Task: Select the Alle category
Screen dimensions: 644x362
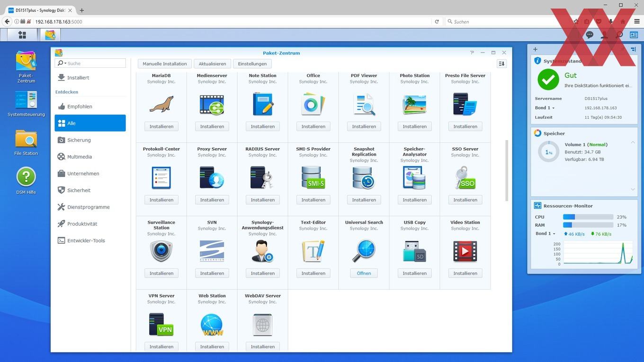Action: (x=90, y=123)
